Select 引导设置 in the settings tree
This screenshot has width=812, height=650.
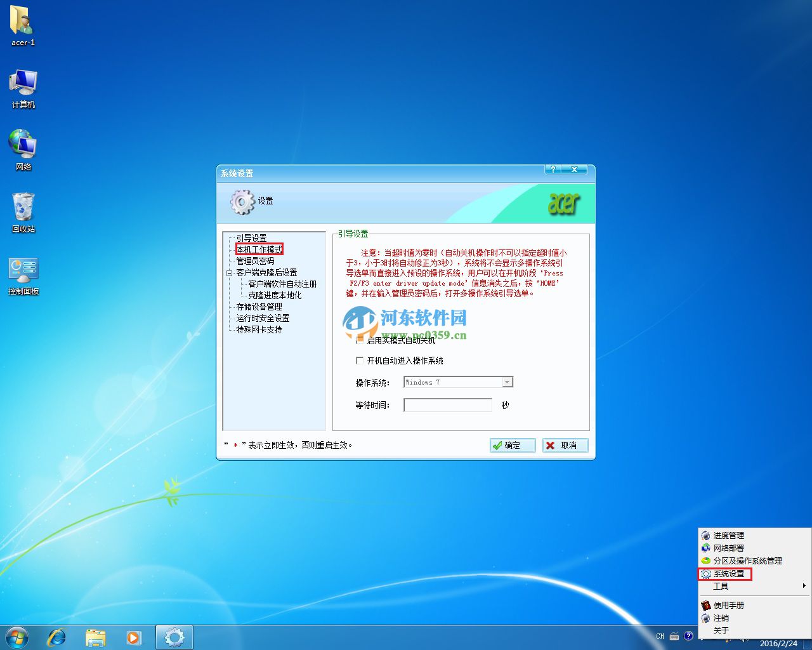[251, 238]
